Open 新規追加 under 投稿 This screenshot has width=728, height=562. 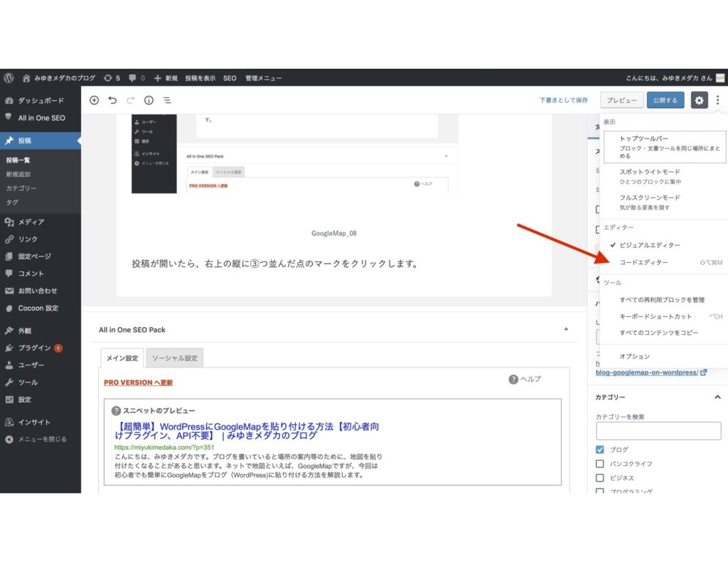point(18,174)
